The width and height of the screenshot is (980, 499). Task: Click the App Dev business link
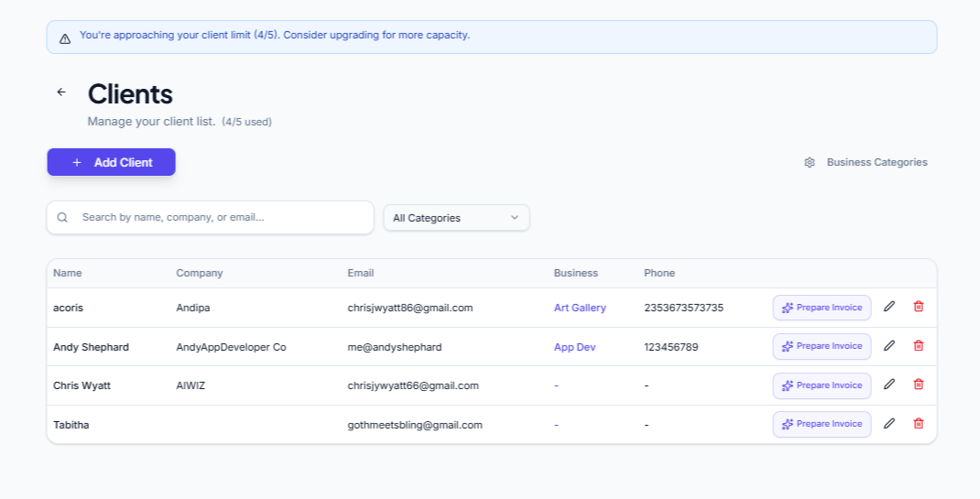(x=574, y=347)
